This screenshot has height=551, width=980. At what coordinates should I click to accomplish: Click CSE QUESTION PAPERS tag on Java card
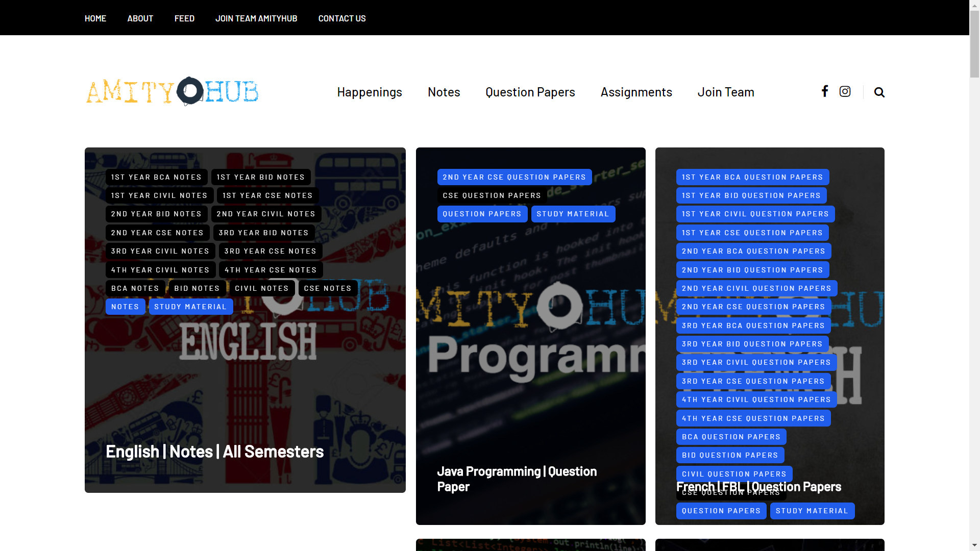[x=492, y=195]
